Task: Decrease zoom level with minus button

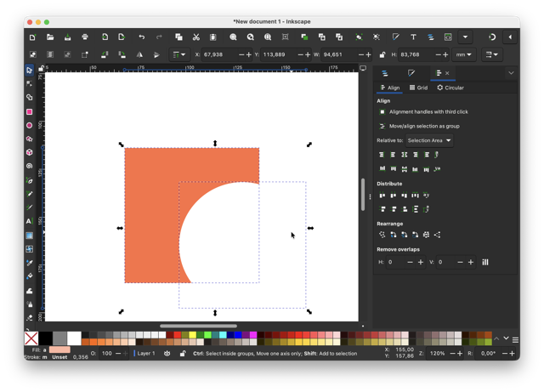Action: click(452, 354)
